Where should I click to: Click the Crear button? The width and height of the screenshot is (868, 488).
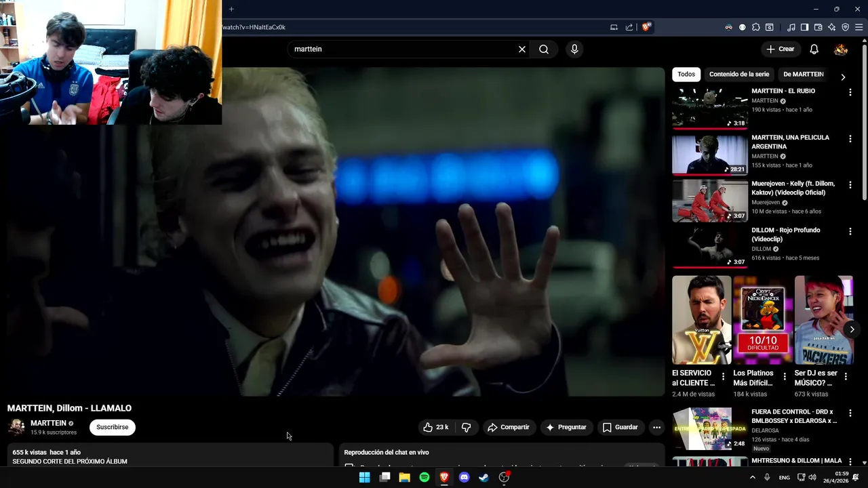point(780,49)
